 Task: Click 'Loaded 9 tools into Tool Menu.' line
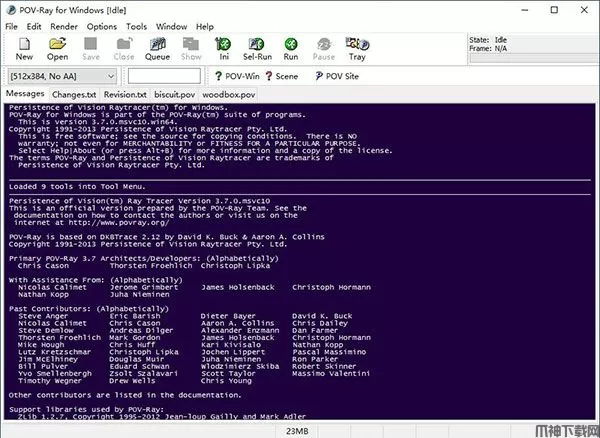[x=77, y=187]
